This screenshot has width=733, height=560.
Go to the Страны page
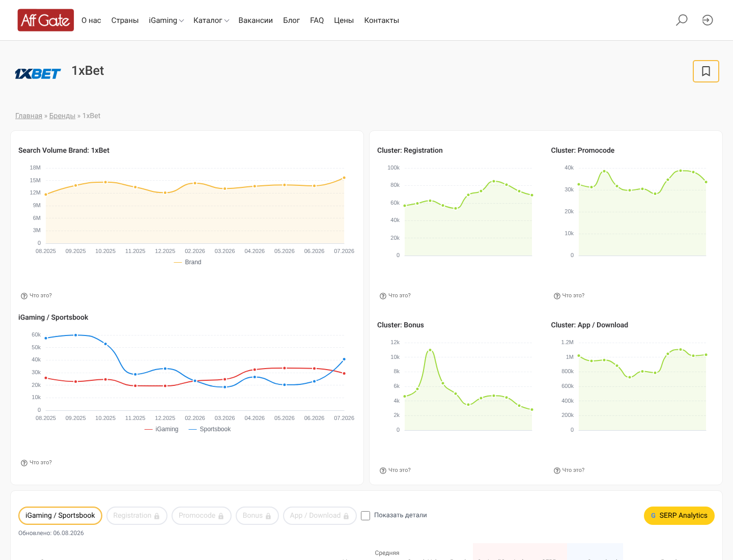pos(125,20)
